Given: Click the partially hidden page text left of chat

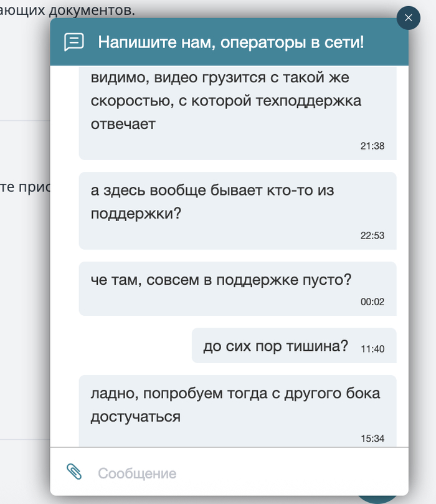Looking at the screenshot, I should tap(25, 188).
